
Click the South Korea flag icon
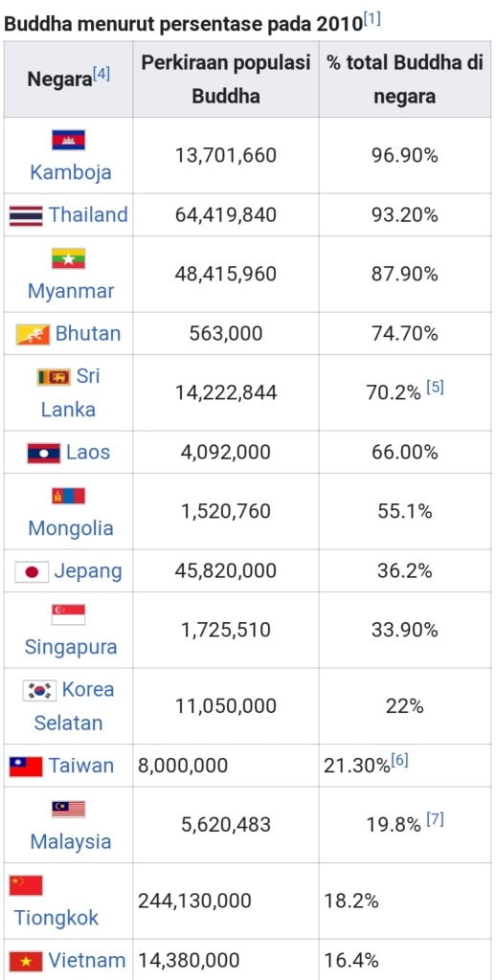(x=40, y=691)
